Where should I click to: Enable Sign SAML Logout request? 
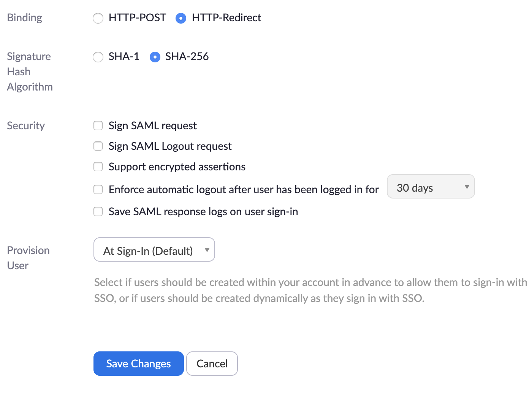pos(98,146)
